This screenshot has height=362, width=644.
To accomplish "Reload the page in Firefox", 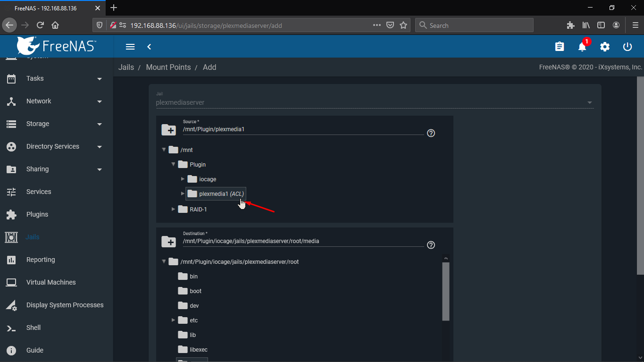I will (40, 25).
